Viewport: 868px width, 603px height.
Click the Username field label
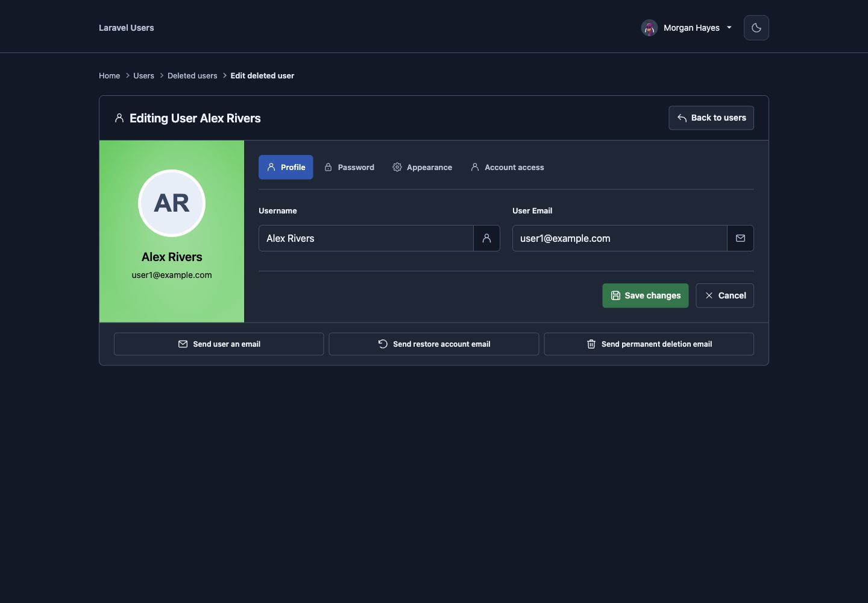coord(277,210)
